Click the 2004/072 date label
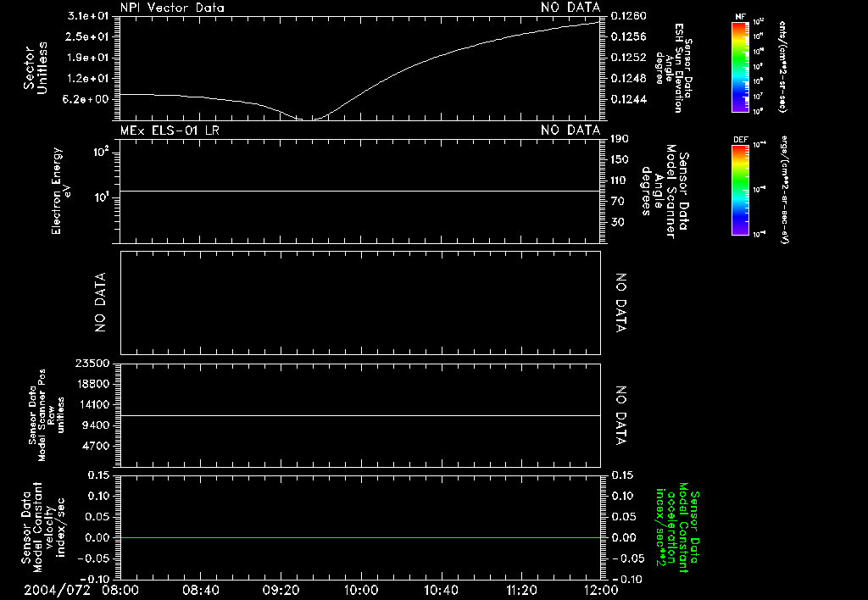Viewport: 868px width, 600px height. click(x=57, y=590)
